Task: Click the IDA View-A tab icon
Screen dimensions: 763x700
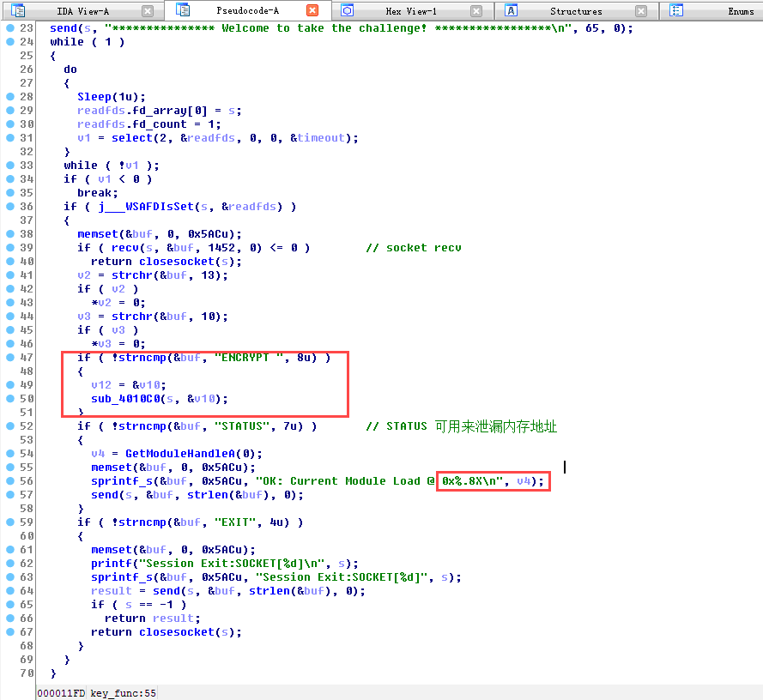Action: pos(18,11)
